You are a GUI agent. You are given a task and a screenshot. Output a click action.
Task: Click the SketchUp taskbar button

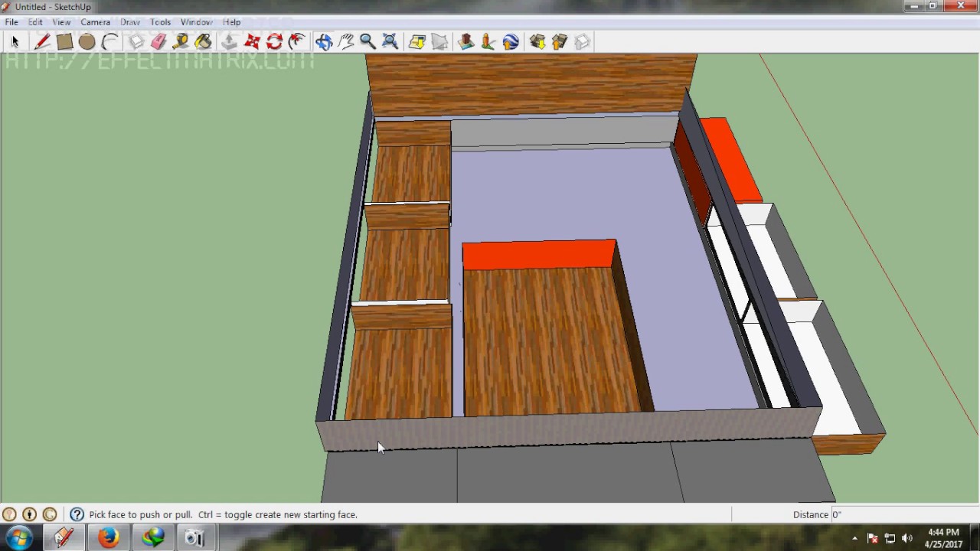click(x=64, y=538)
